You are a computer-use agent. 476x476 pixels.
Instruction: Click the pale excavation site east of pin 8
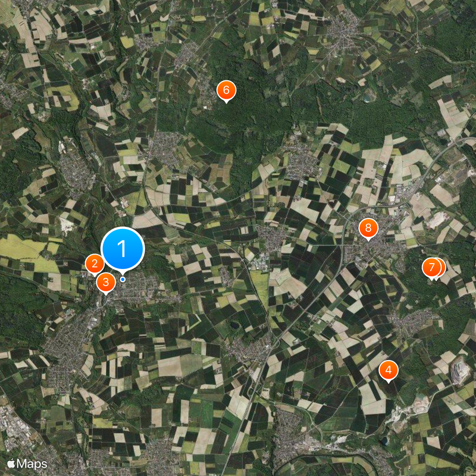437,220
